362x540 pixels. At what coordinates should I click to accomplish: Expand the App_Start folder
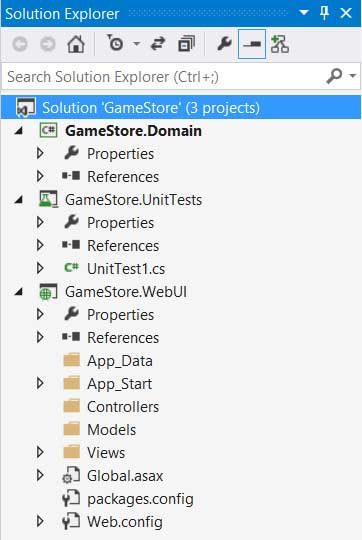point(40,383)
